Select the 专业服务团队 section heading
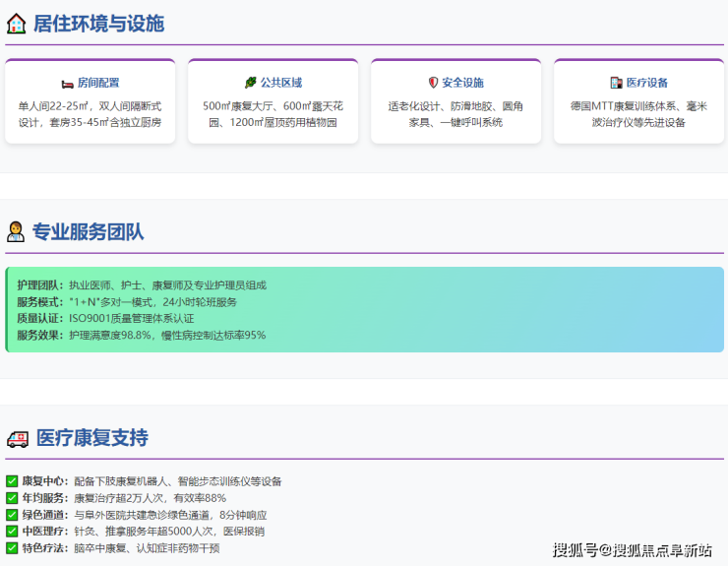This screenshot has height=566, width=728. tap(89, 232)
